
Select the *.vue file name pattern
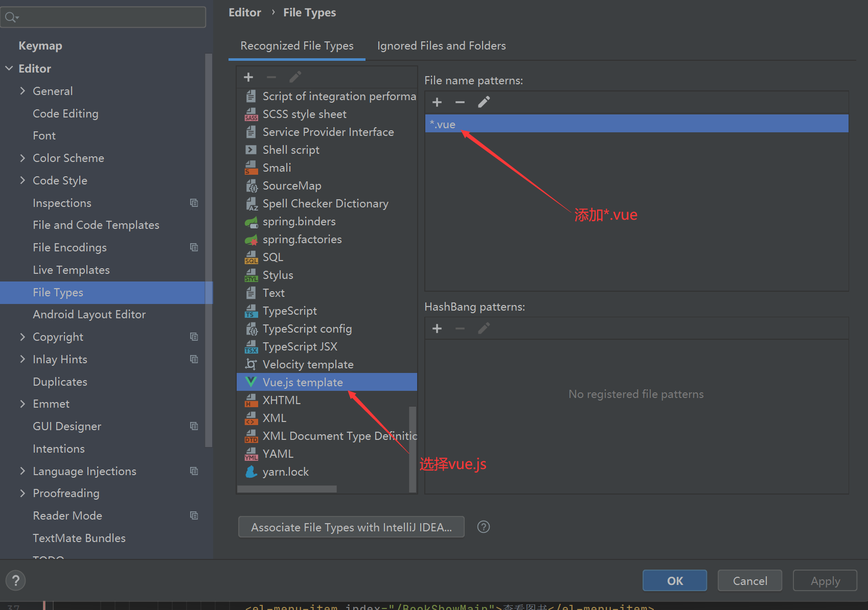click(x=636, y=124)
